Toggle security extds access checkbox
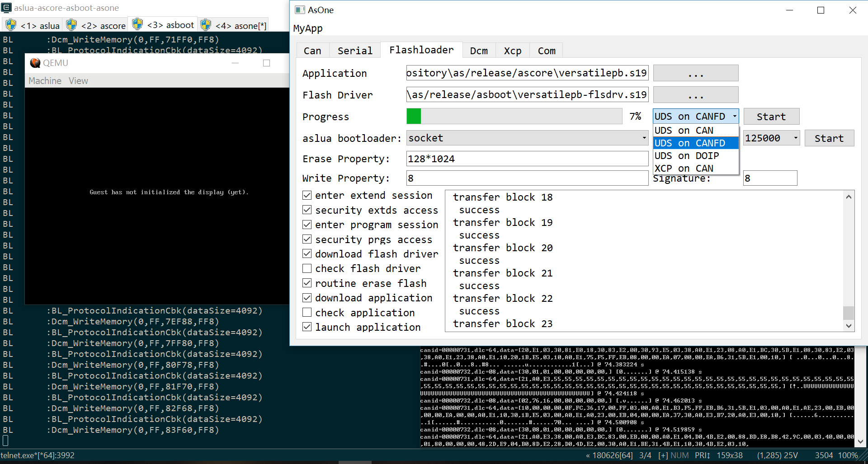868x464 pixels. (x=307, y=210)
